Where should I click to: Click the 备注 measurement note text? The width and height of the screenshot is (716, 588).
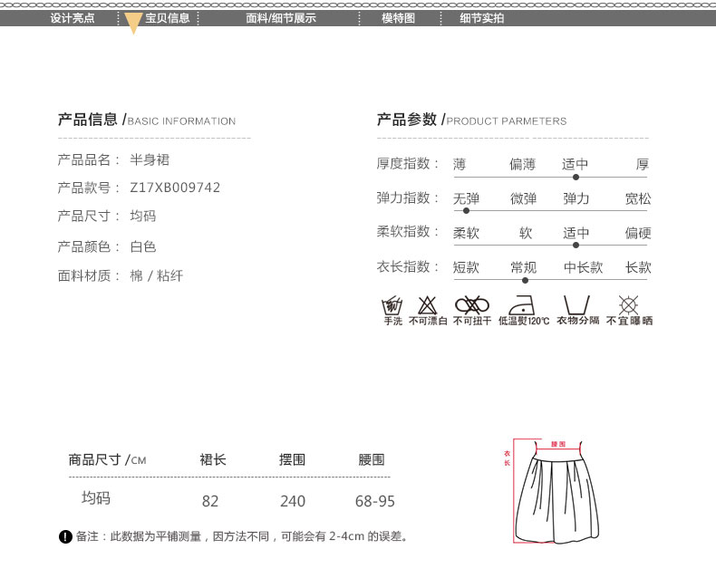point(242,536)
